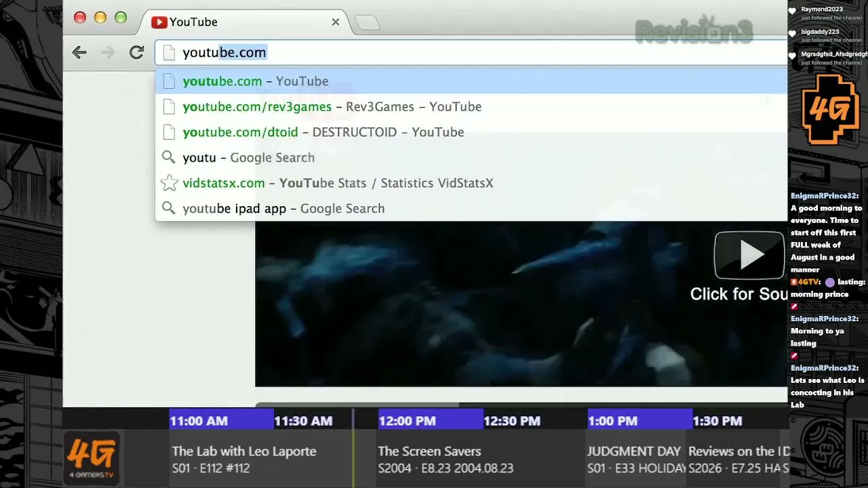The height and width of the screenshot is (488, 868).
Task: Go back with the browser back arrow
Action: [x=79, y=53]
